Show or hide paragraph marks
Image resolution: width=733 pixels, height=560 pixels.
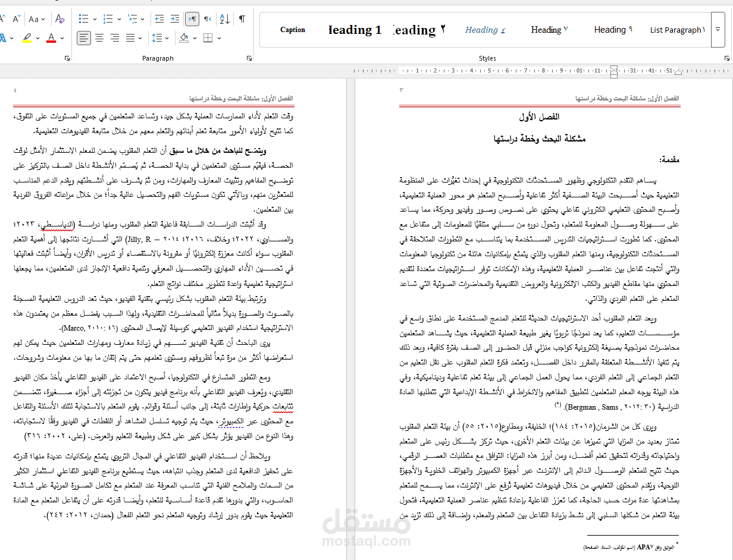[x=242, y=19]
